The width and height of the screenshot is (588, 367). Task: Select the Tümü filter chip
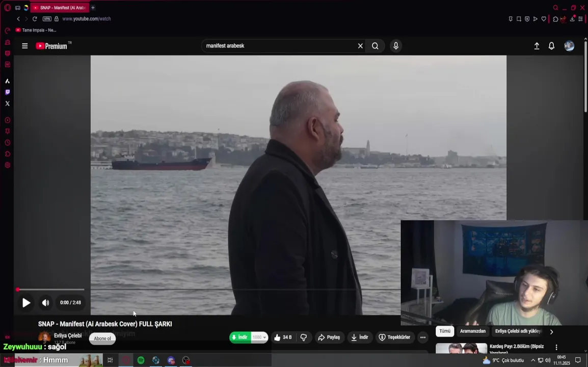pos(445,331)
